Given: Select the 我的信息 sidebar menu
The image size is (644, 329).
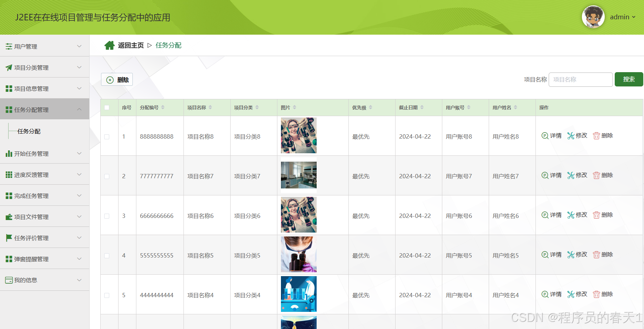Looking at the screenshot, I should tap(45, 280).
